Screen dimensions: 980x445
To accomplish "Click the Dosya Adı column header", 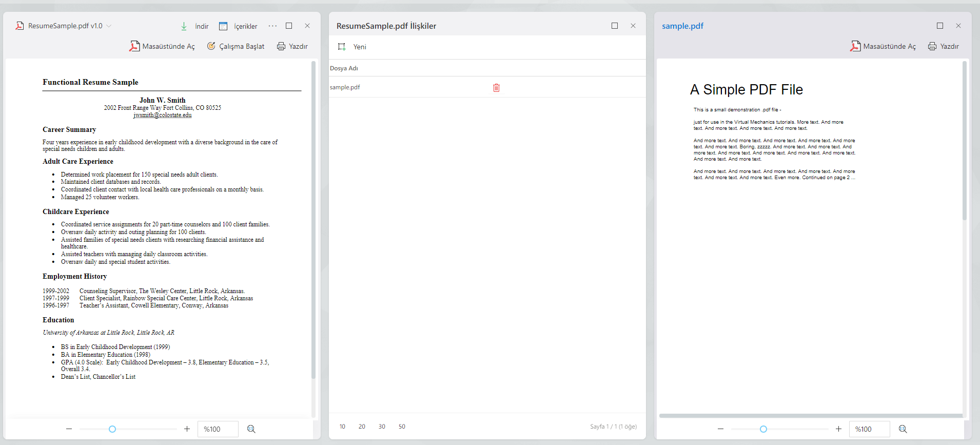I will (344, 68).
